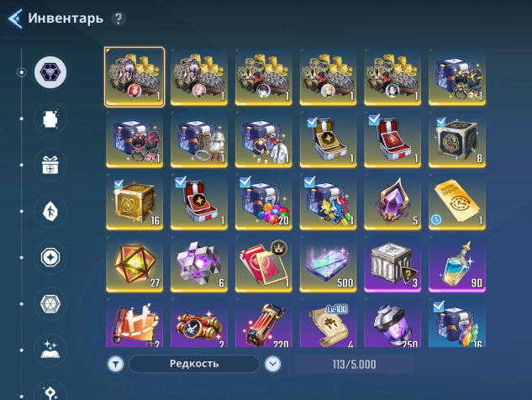Select the golden ticket with clock timer
This screenshot has width=532, height=400.
click(x=457, y=202)
